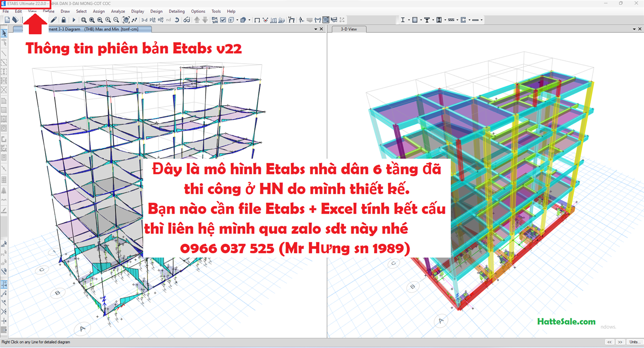The image size is (644, 348).
Task: Show the undeformed shape icon
Action: click(257, 20)
